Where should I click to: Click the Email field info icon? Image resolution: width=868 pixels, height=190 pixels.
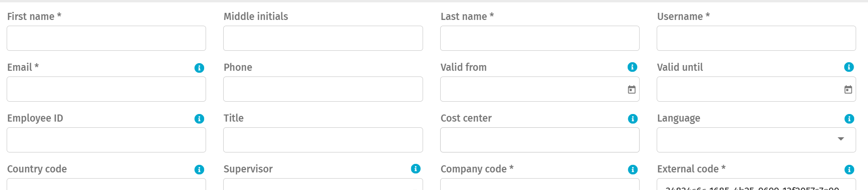click(x=199, y=68)
